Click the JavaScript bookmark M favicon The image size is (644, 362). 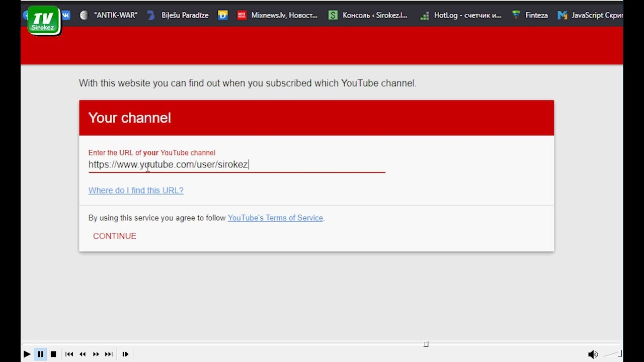pos(562,16)
